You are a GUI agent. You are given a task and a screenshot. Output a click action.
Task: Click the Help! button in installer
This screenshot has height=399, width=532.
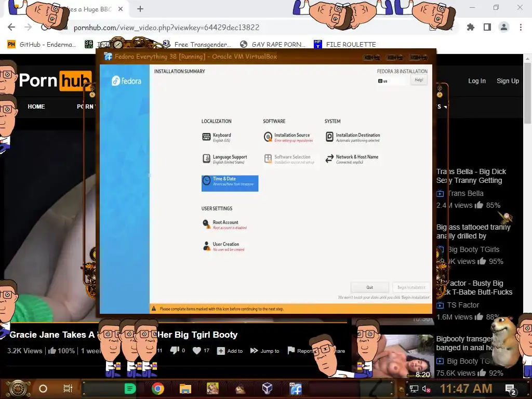tap(419, 80)
